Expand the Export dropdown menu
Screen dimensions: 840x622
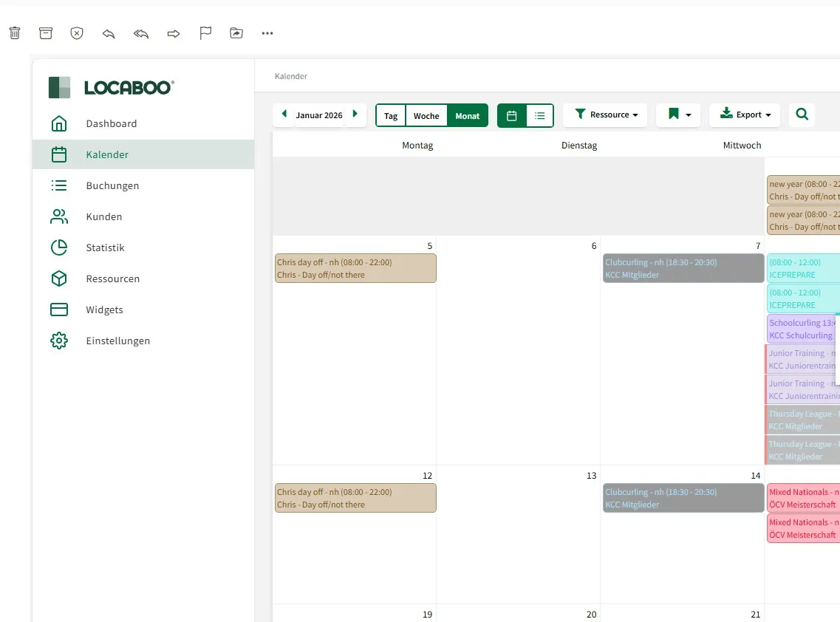click(x=745, y=115)
